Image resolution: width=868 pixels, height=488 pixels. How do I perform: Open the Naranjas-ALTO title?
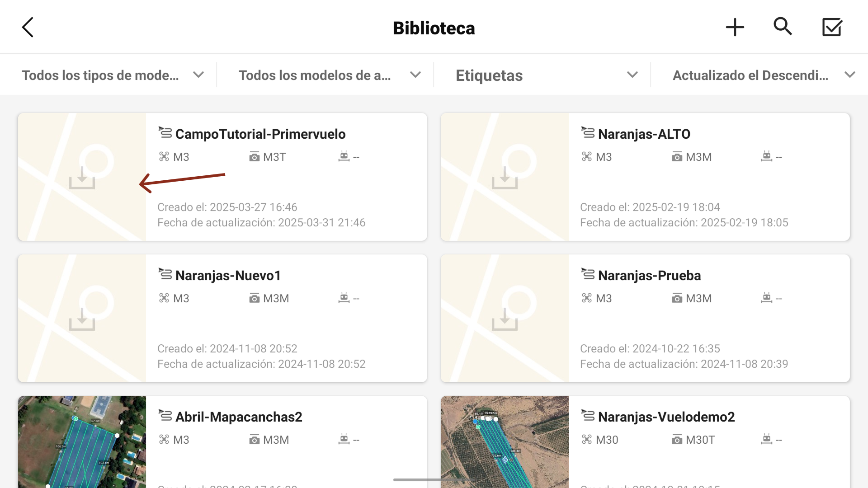[x=644, y=134]
